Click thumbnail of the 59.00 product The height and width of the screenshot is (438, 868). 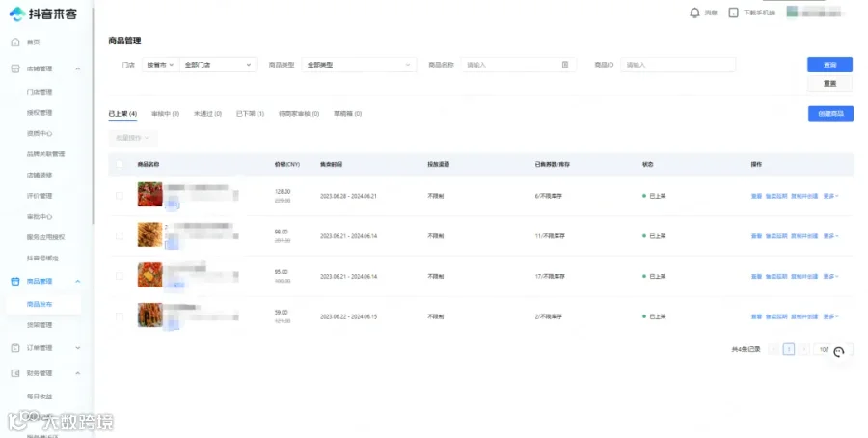(x=150, y=315)
